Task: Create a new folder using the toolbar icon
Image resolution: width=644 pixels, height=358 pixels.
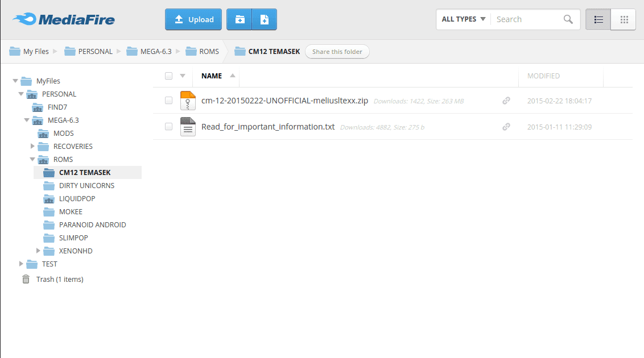Action: point(240,19)
